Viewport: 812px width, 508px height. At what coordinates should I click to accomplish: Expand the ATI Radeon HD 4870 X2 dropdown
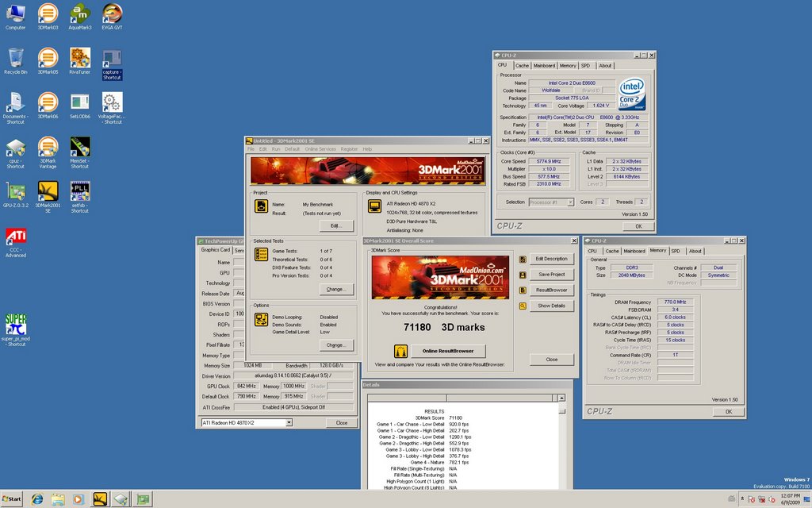(x=289, y=423)
